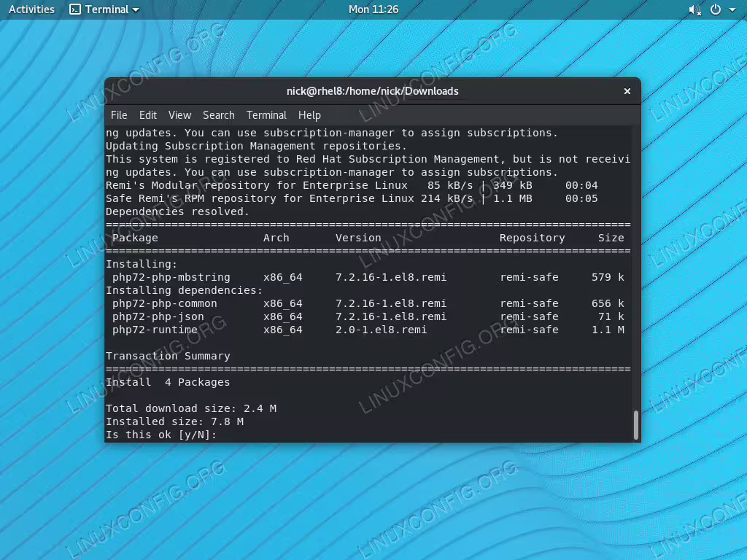This screenshot has height=560, width=747.
Task: Open the Terminal menu
Action: 266,115
